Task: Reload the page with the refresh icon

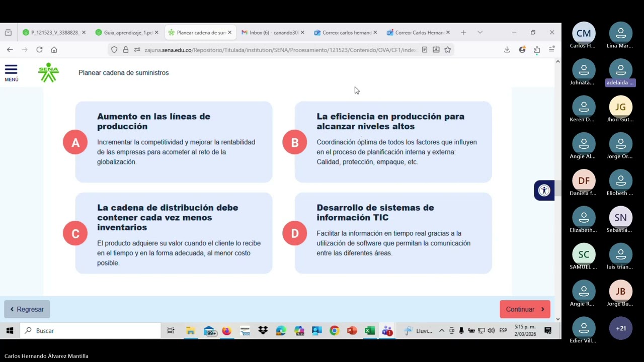Action: point(39,49)
